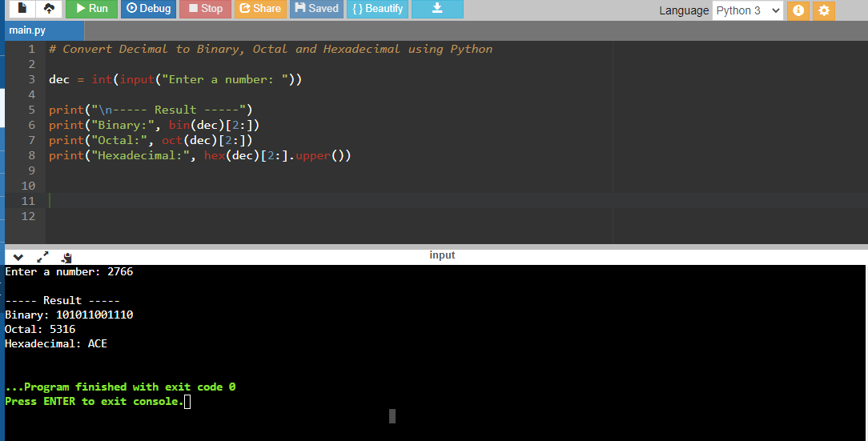Click the 'Hexadecimal: ACE' console output
Screen dimensions: 868x441
tap(56, 343)
